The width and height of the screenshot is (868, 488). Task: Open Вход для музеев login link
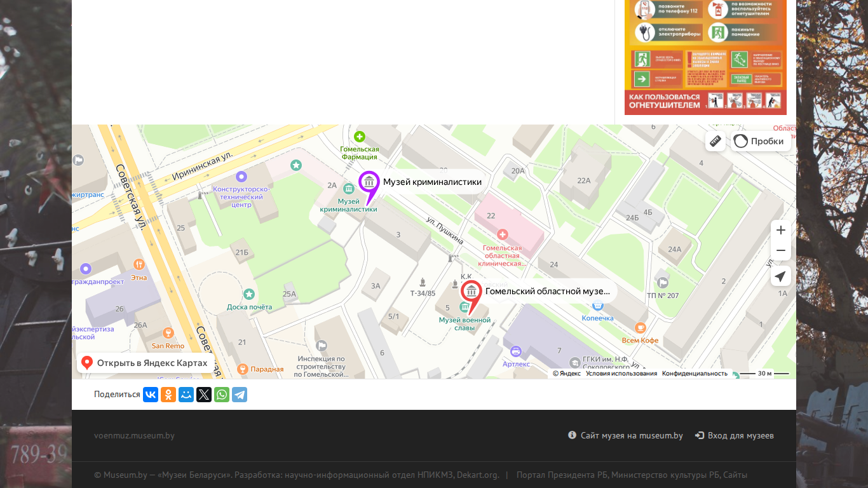735,435
